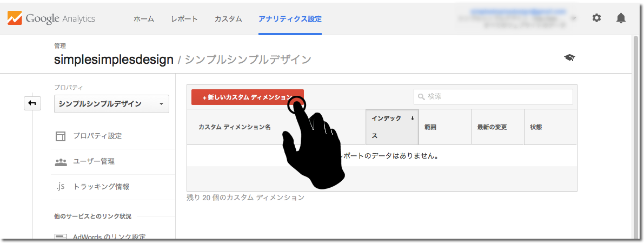Open the シンプルシンプルデザイン property dropdown
This screenshot has height=243, width=644.
click(111, 104)
